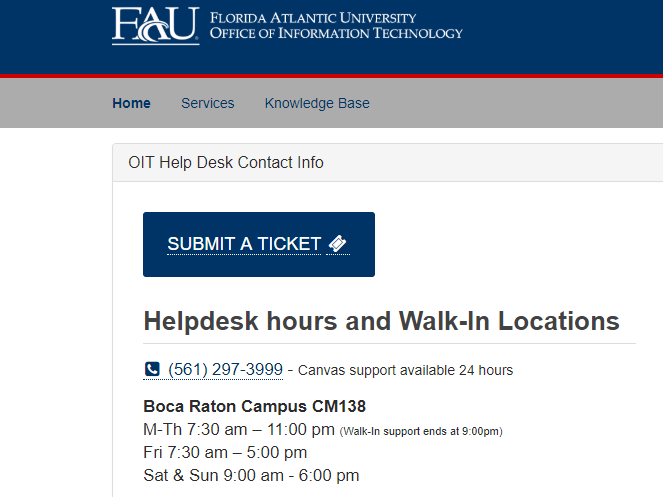Click the Canvas support available 24 hours note

pos(405,370)
